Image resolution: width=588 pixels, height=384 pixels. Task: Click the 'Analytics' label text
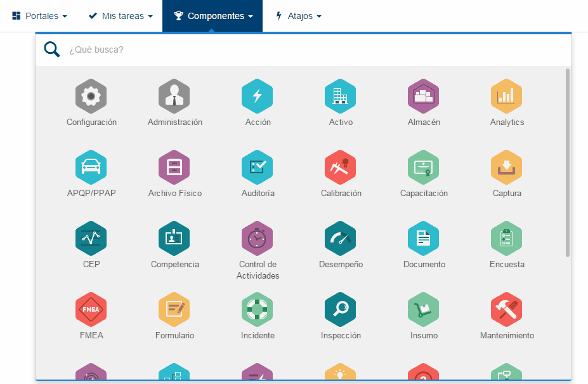tap(507, 122)
